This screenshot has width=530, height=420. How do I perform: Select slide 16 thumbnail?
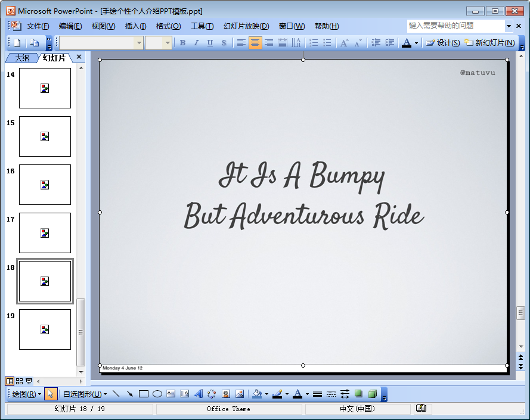pyautogui.click(x=45, y=185)
